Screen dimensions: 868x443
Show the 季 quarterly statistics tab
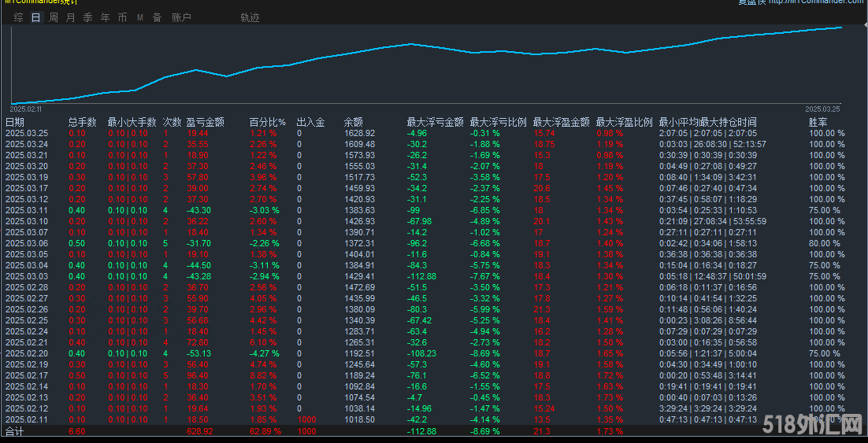pos(87,17)
